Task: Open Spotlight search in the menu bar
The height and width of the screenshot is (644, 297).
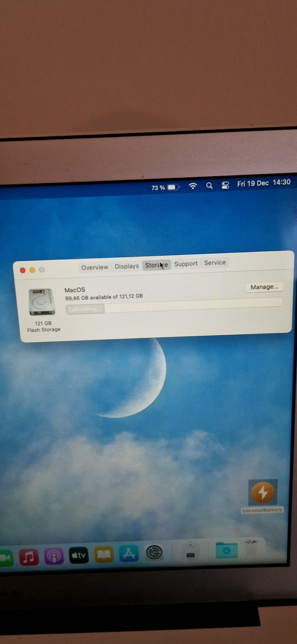Action: 209,186
